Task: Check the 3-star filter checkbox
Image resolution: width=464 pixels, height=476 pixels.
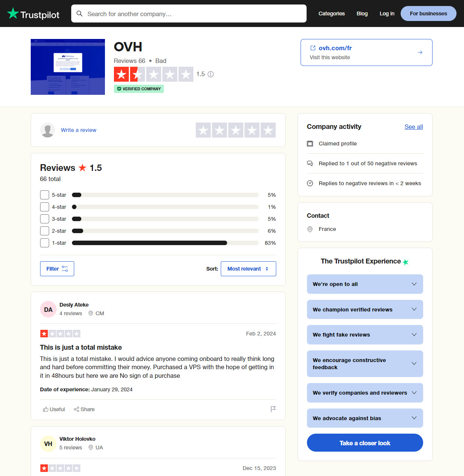Action: pyautogui.click(x=45, y=219)
